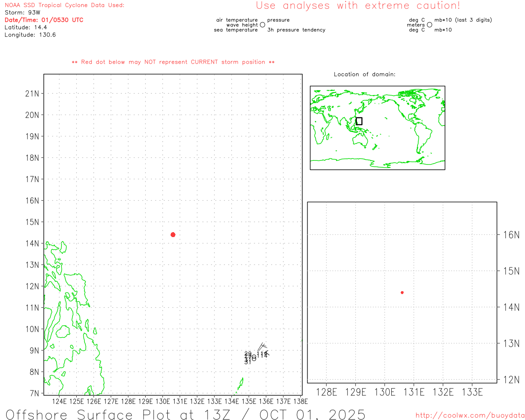Viewport: 525px width, 420px height.
Task: Click the world map location thumbnail
Action: 377,128
